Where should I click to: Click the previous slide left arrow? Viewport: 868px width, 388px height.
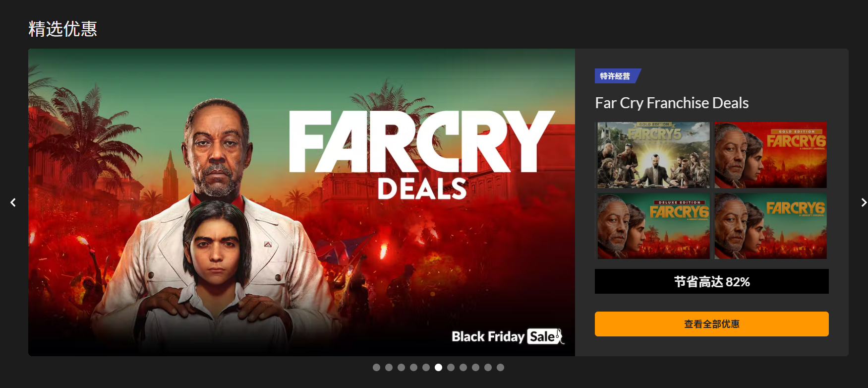point(13,202)
